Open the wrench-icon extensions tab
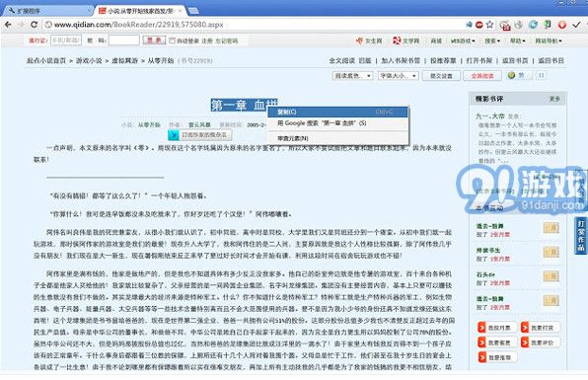The width and height of the screenshot is (588, 380). [47, 11]
